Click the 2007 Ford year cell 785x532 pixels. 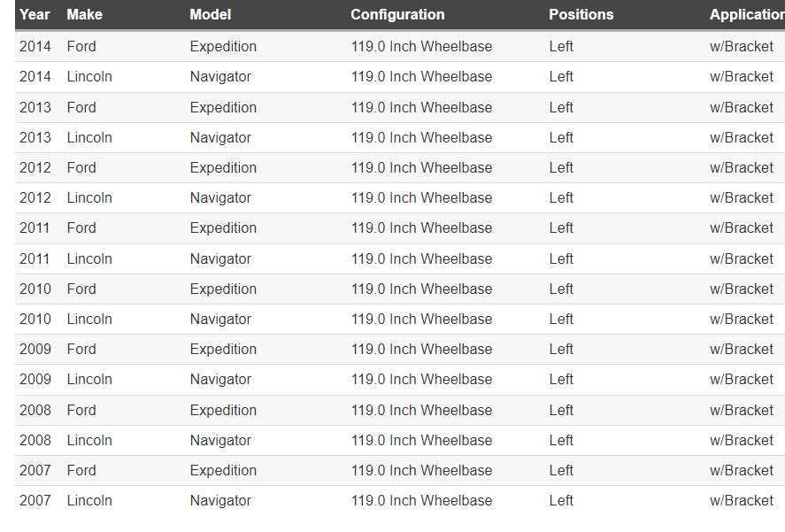pos(35,470)
